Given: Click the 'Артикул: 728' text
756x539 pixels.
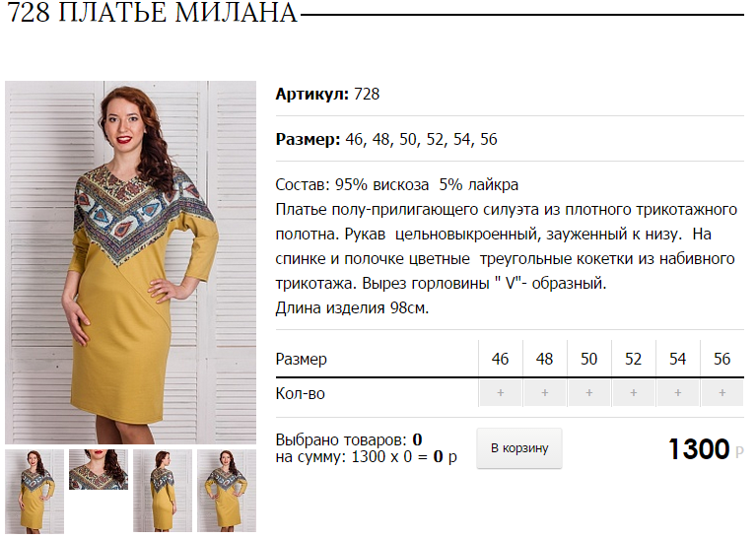Looking at the screenshot, I should coord(327,94).
